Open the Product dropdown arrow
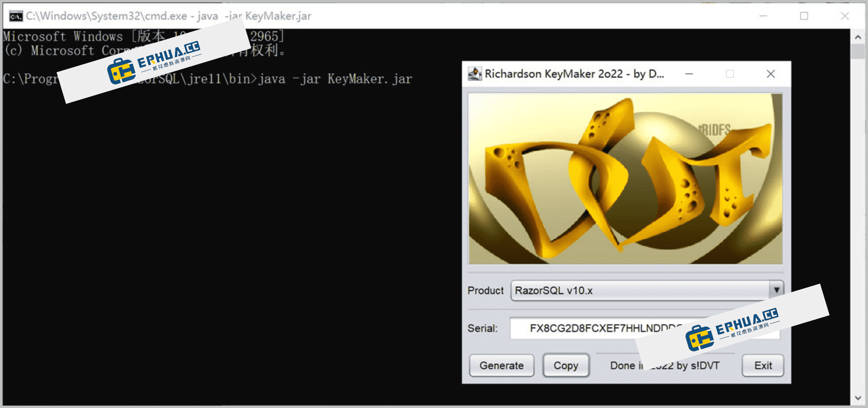 [x=777, y=290]
